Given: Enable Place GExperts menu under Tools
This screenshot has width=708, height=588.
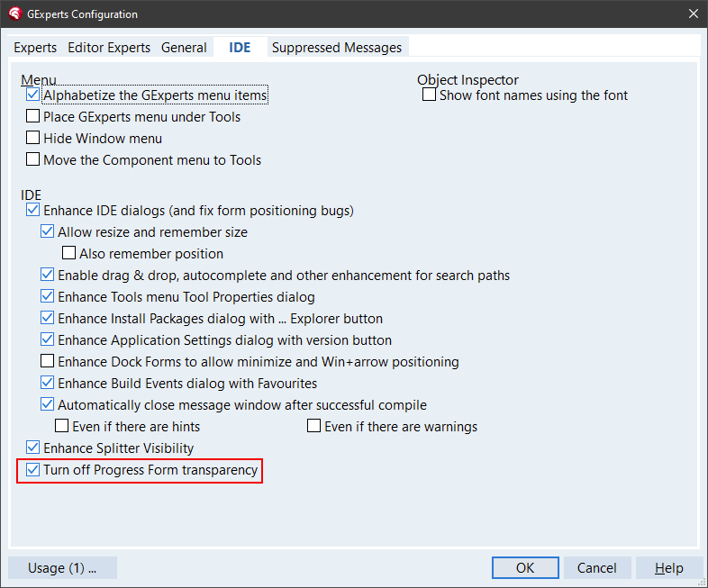Looking at the screenshot, I should click(33, 117).
